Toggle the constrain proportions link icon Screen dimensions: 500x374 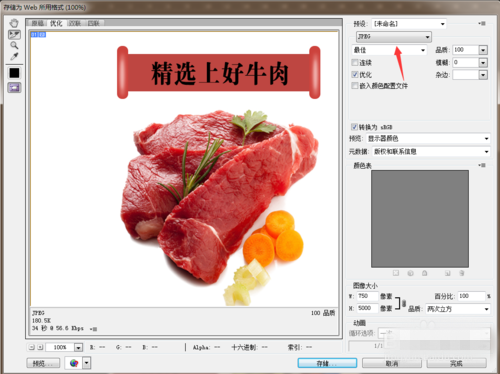pos(404,303)
